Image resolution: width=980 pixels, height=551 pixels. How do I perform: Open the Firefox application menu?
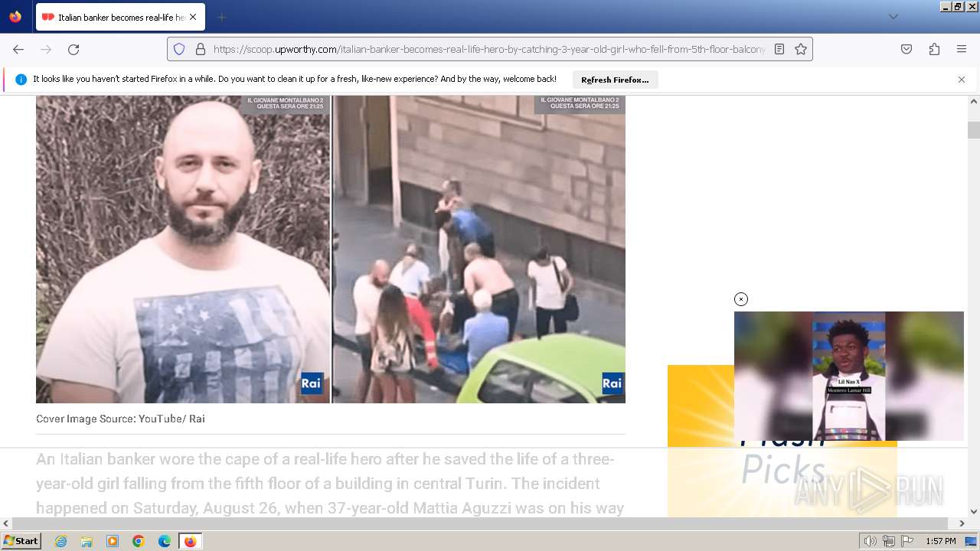point(962,49)
